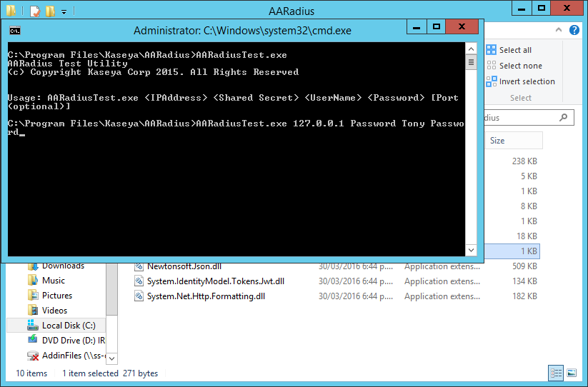Collapse the Explorer ribbon with the chevron
The height and width of the screenshot is (387, 588).
(559, 29)
